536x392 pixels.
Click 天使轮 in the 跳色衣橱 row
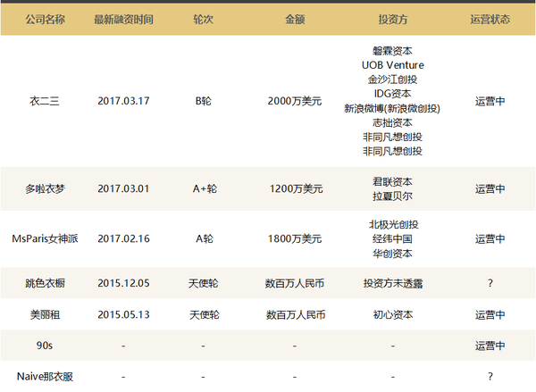click(203, 283)
